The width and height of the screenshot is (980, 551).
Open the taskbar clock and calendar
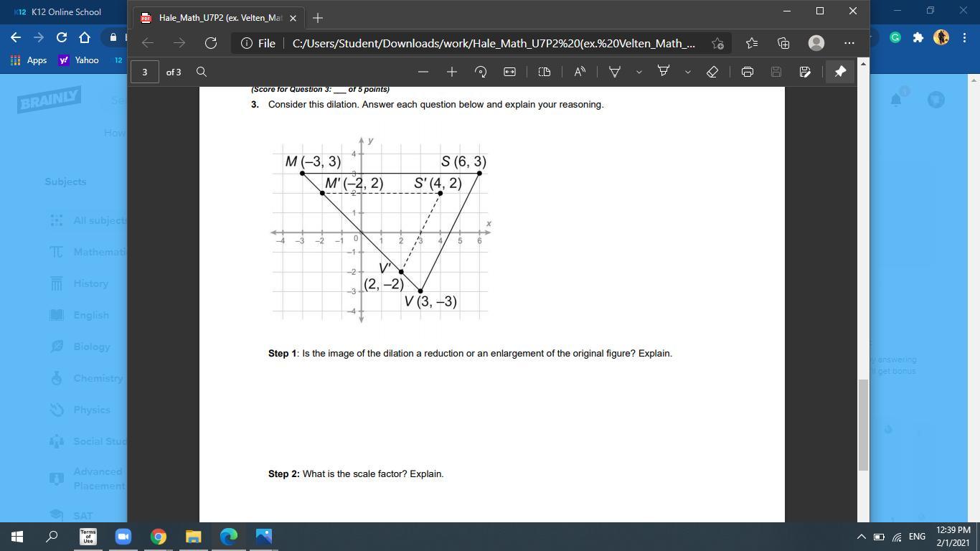point(953,537)
